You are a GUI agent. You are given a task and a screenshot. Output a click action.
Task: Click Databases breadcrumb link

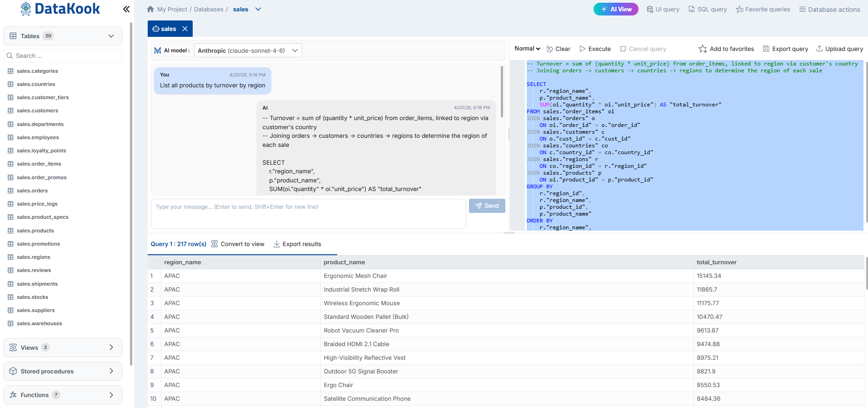tap(209, 9)
